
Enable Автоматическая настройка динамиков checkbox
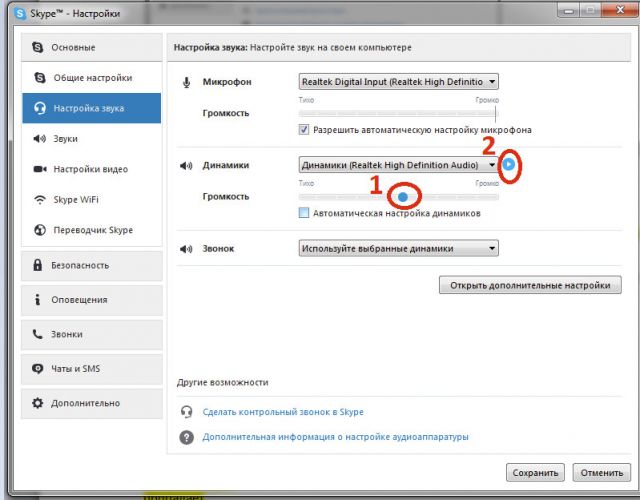pos(304,213)
